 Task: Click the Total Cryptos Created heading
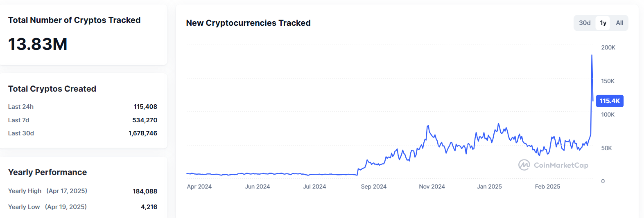click(52, 89)
